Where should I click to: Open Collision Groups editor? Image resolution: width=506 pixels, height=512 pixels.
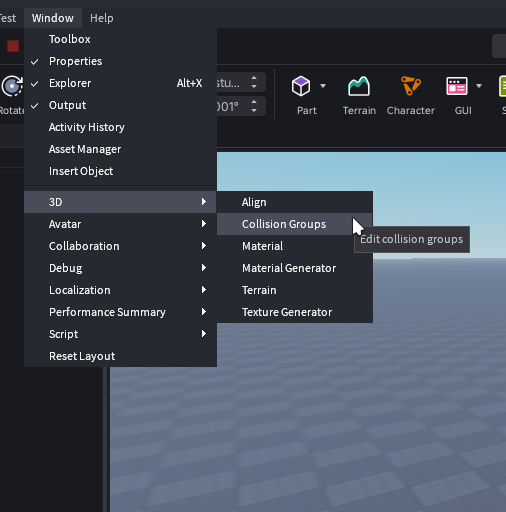pyautogui.click(x=295, y=224)
